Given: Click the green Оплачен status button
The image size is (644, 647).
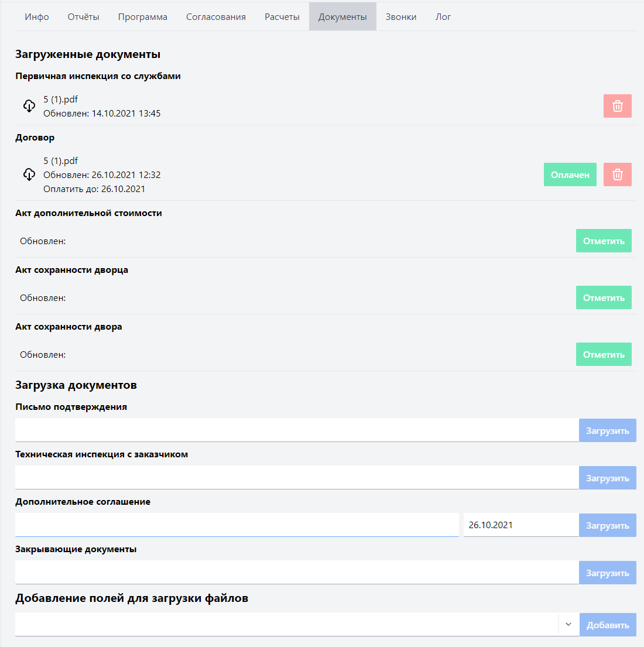Looking at the screenshot, I should (x=570, y=174).
